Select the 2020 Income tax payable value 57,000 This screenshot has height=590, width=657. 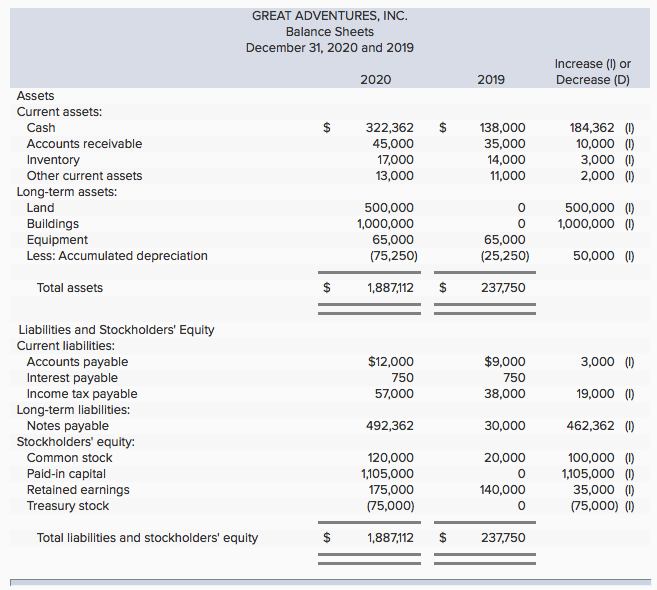tap(394, 394)
